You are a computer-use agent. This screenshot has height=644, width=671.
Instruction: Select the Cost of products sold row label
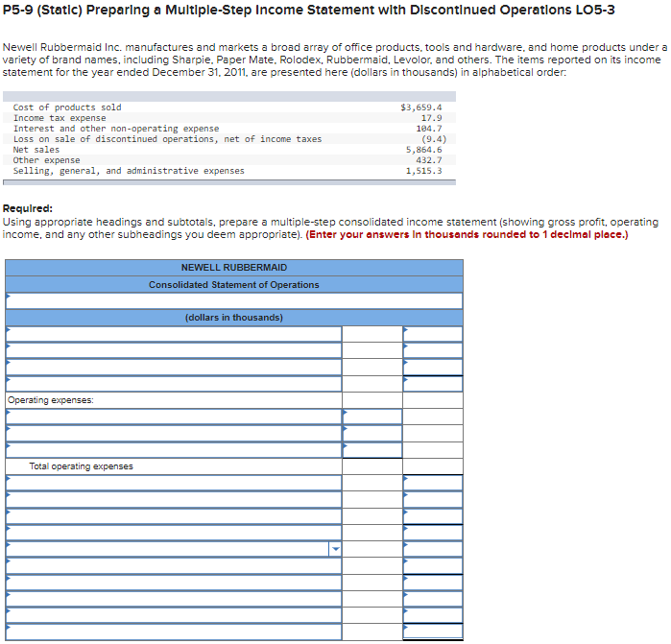click(67, 107)
